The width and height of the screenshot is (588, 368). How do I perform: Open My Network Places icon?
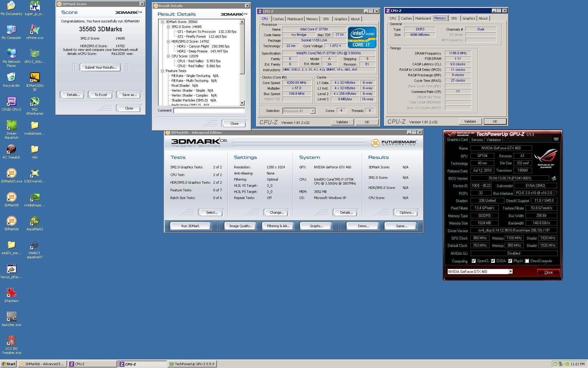click(x=11, y=58)
